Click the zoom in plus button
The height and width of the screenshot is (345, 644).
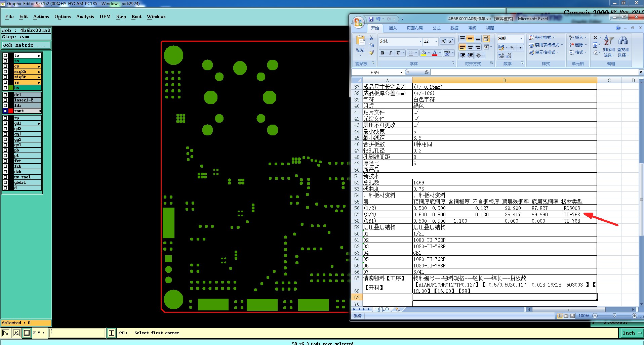pyautogui.click(x=635, y=316)
